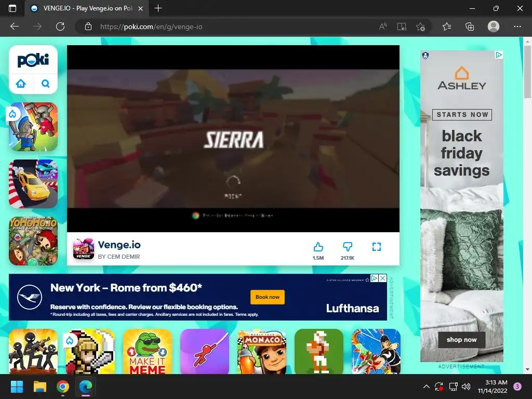This screenshot has height=399, width=532.
Task: Click shop now in Ashley ad
Action: point(461,340)
